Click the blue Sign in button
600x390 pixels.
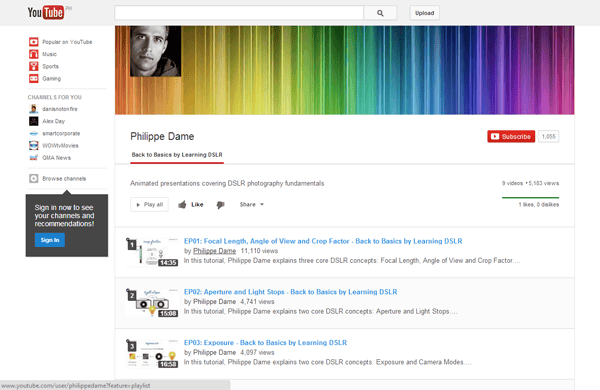50,240
